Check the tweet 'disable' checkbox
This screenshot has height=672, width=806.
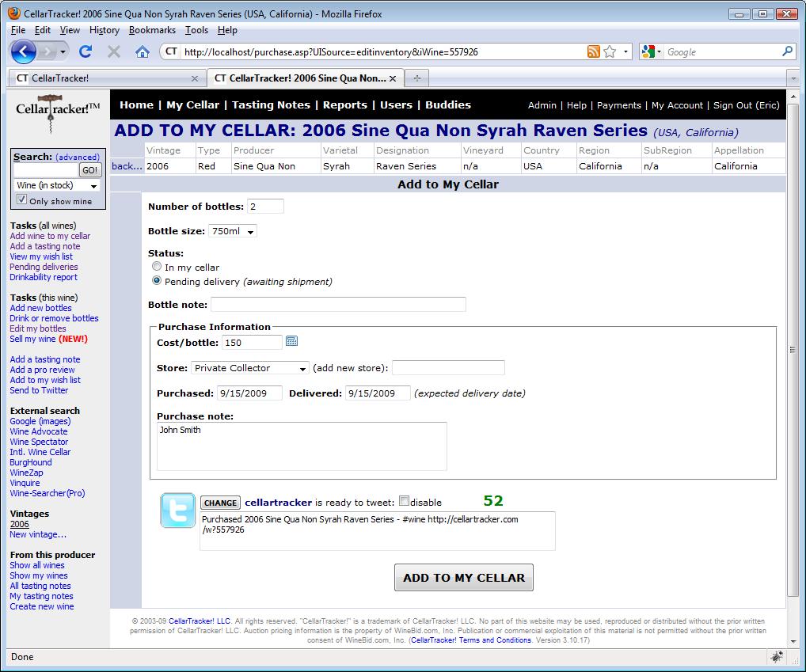tap(404, 501)
